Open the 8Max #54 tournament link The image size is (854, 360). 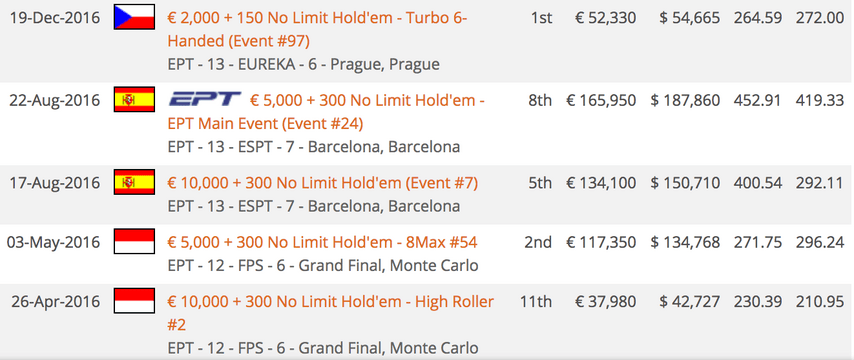click(322, 242)
